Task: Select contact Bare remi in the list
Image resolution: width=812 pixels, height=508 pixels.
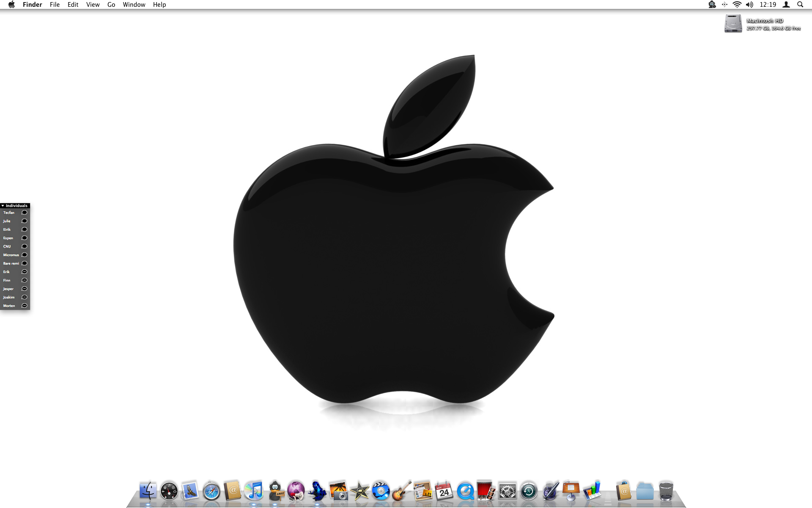Action: pos(15,263)
